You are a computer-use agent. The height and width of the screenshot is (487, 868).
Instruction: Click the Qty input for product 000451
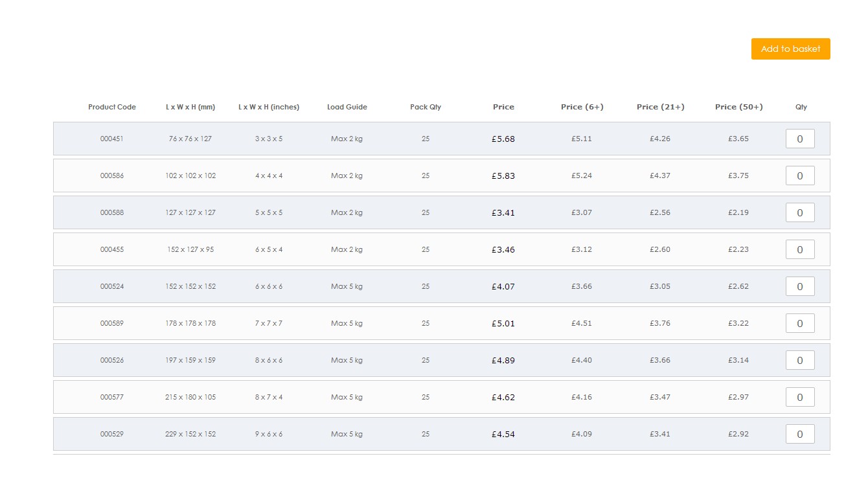799,139
